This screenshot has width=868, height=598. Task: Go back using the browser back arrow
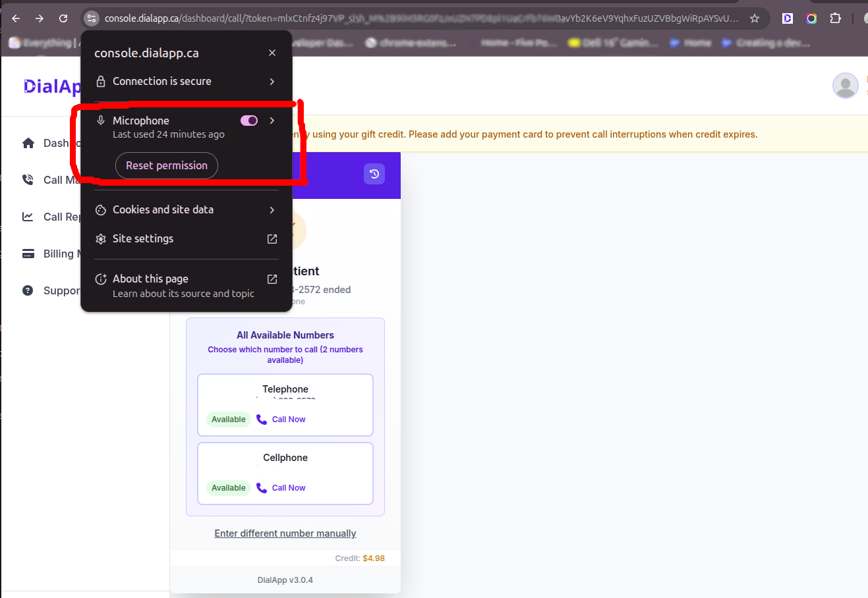[16, 18]
